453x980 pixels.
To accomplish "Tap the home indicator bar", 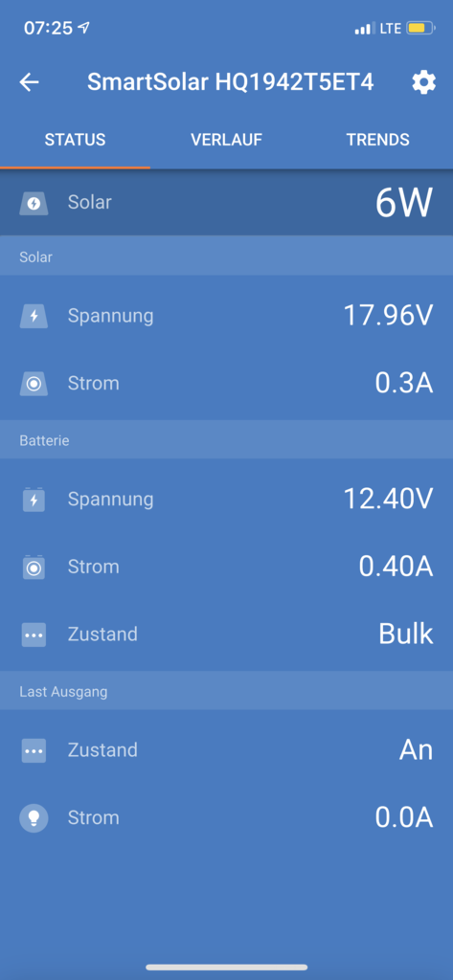I will [226, 967].
